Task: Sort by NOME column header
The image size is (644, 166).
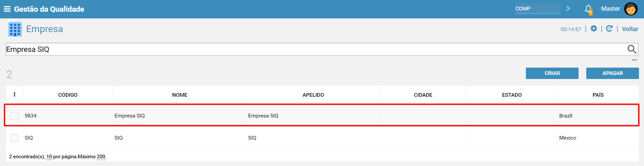Action: 180,95
